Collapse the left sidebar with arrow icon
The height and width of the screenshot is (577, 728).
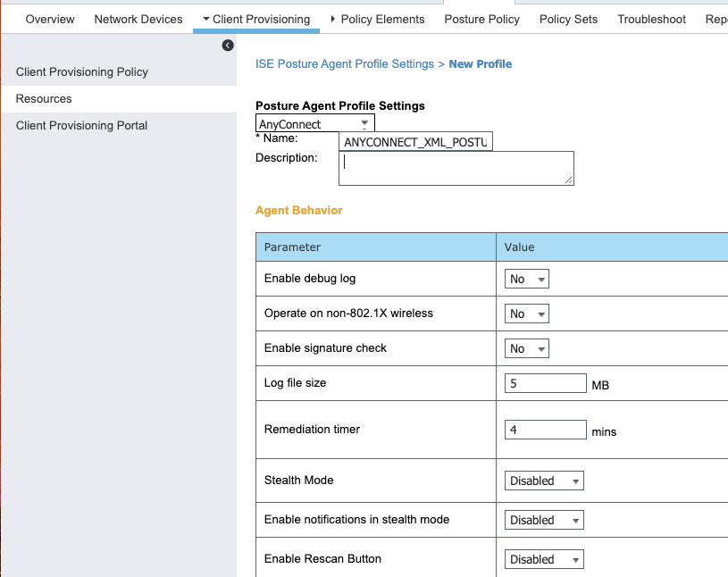[228, 46]
